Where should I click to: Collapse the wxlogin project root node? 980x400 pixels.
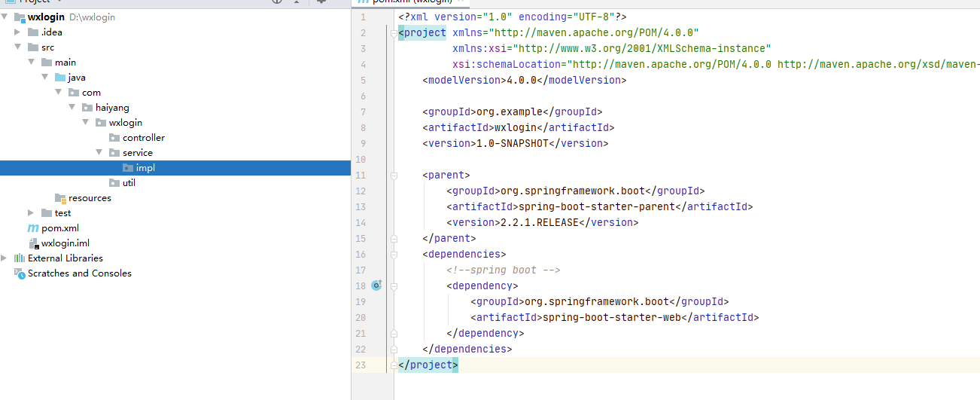coord(5,17)
